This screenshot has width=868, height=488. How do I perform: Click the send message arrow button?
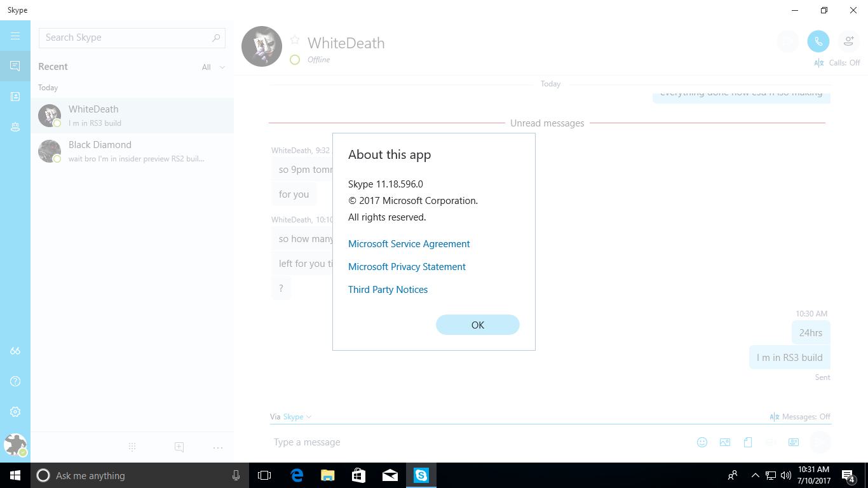point(820,442)
